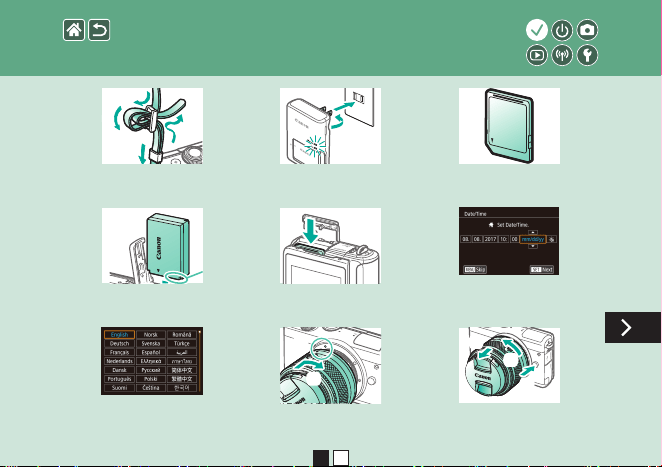
Task: Open the strap attachment illustration
Action: [152, 126]
